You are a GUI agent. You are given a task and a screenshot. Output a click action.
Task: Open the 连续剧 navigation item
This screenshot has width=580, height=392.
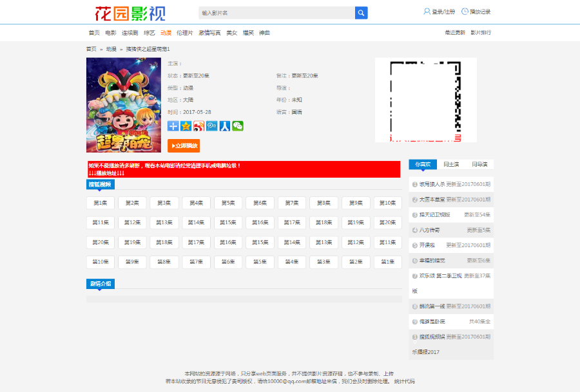point(130,33)
